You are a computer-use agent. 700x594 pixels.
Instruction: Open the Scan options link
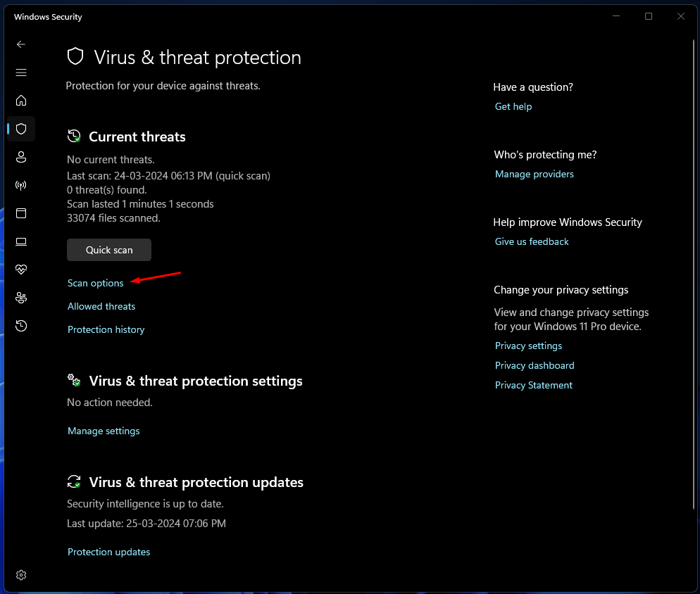pyautogui.click(x=96, y=283)
